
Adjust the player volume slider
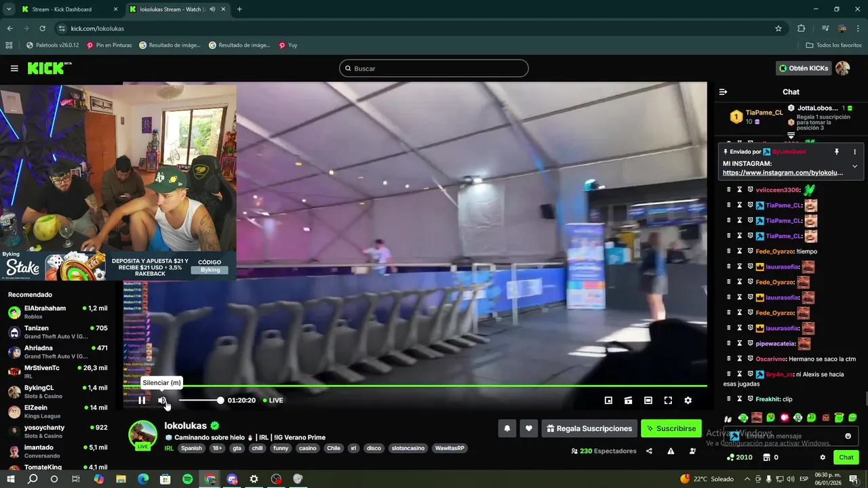click(x=200, y=401)
